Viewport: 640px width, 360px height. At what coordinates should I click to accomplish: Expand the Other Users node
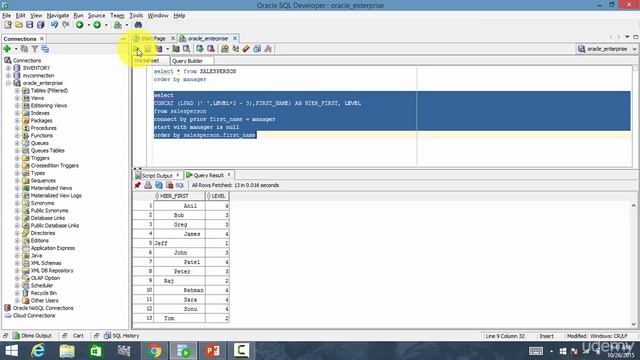(17, 300)
